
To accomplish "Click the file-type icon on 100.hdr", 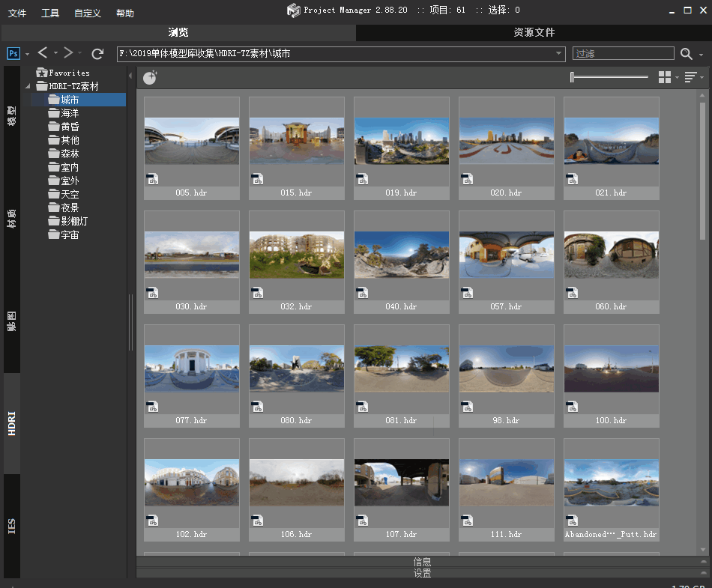I will [572, 407].
